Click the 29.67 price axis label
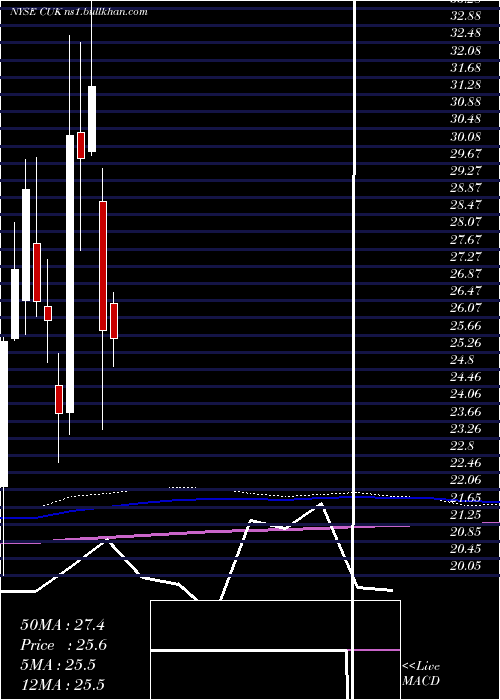Image resolution: width=500 pixels, height=700 pixels. coord(465,154)
